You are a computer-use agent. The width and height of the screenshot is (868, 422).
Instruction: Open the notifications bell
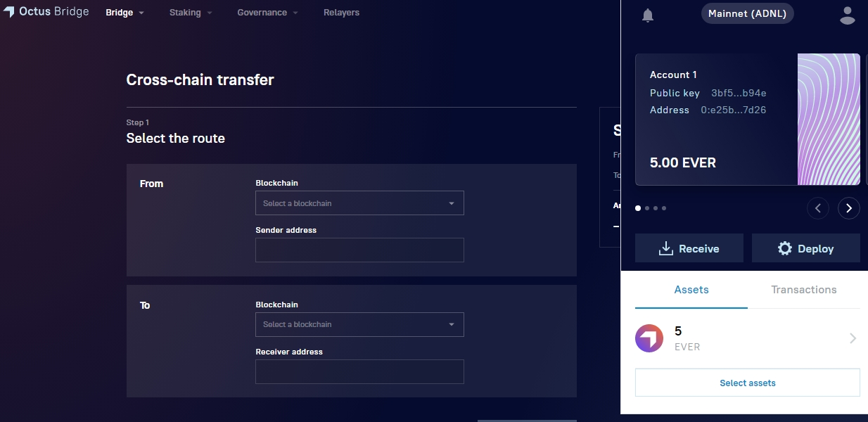point(648,15)
